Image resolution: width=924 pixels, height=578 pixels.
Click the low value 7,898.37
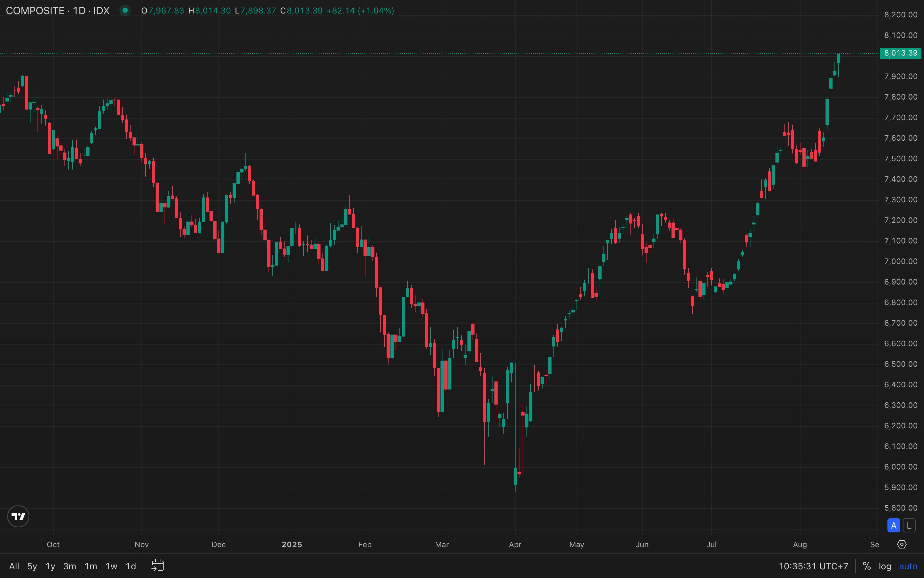coord(258,11)
